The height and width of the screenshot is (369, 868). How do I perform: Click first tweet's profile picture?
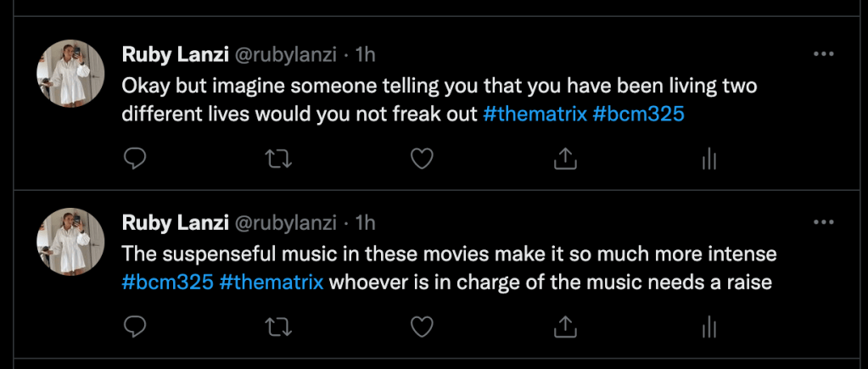(70, 74)
